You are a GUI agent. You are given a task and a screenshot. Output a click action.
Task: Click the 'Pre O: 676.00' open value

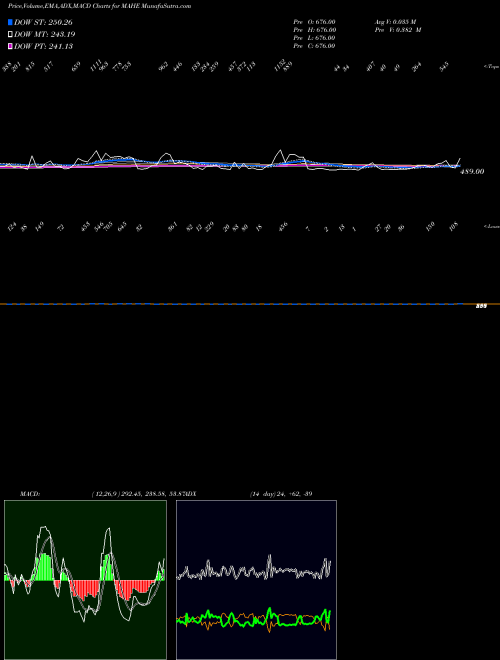tap(314, 22)
